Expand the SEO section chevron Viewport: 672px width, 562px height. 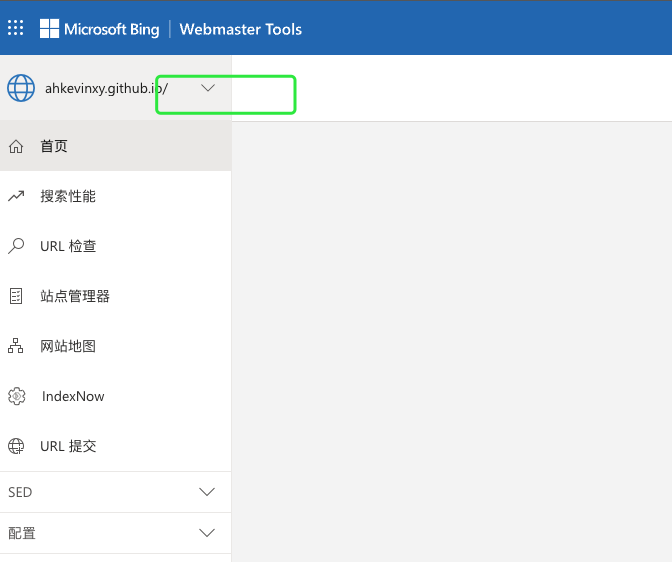207,492
